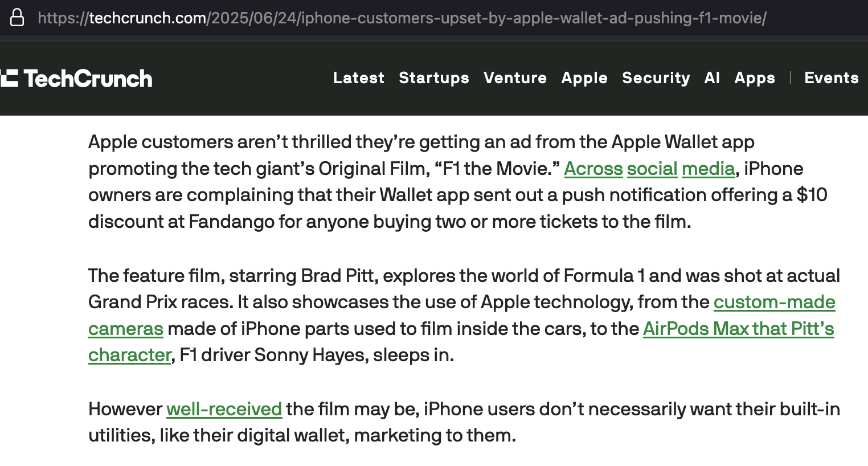The width and height of the screenshot is (868, 466).
Task: Click the techcrunch.com URL field
Action: (402, 18)
